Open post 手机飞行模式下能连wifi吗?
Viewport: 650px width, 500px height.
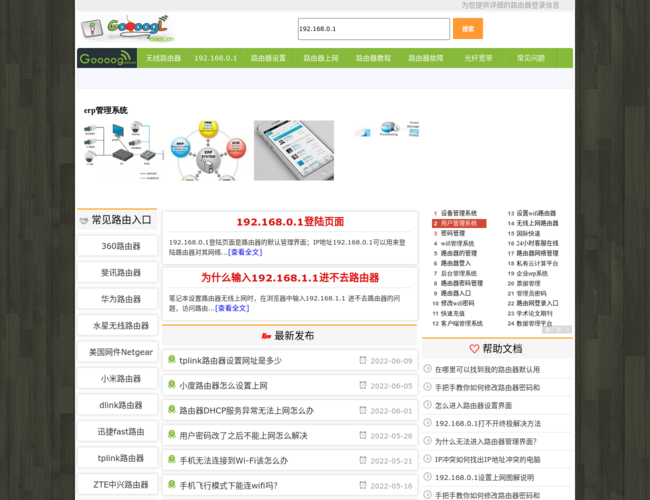228,485
